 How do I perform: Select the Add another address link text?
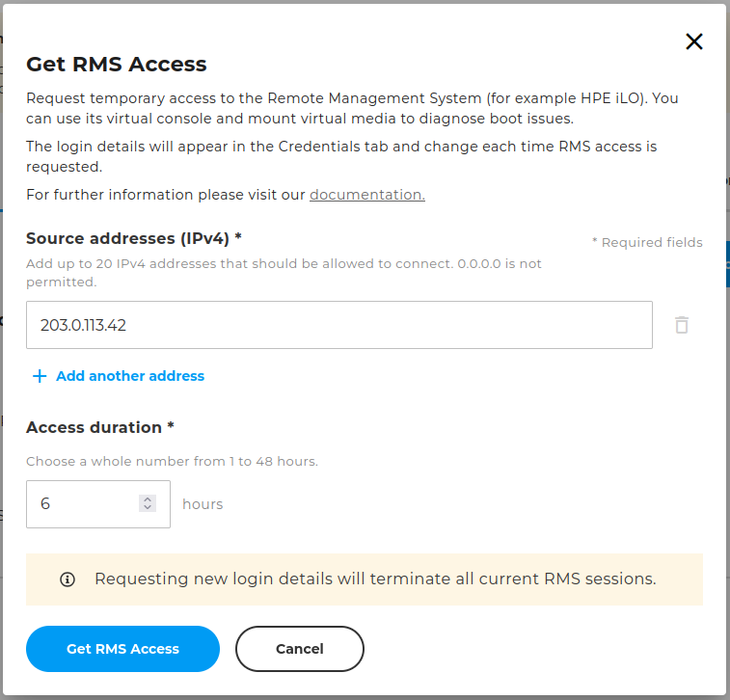[130, 376]
